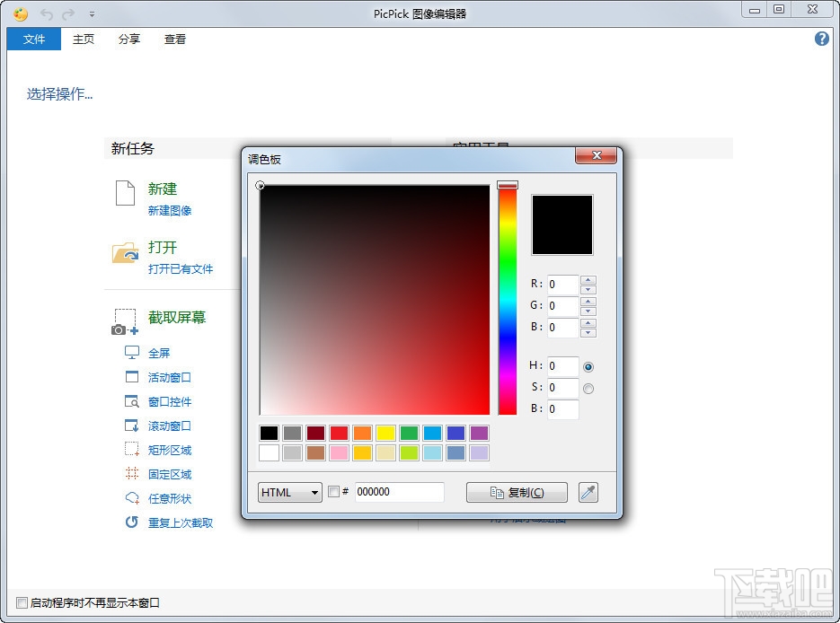Open the quick access toolbar customize arrow
Image resolution: width=840 pixels, height=623 pixels.
(x=90, y=13)
